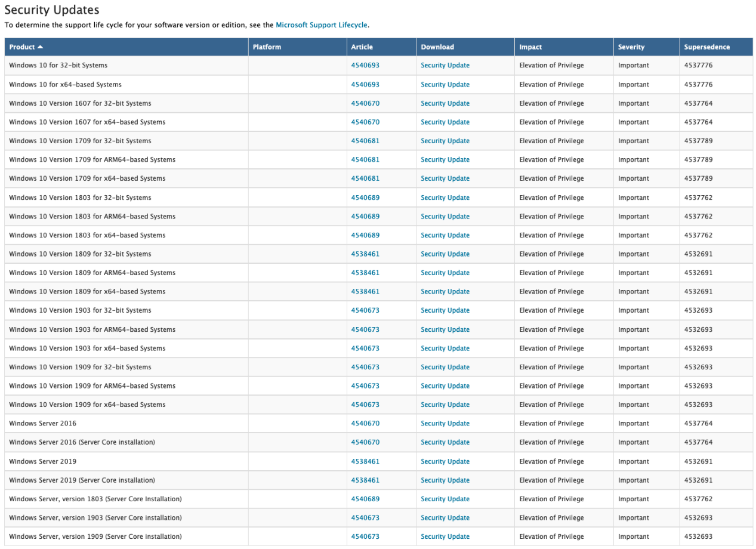Click supersedence 4532691 in Version 1809 x64 row

coord(698,292)
